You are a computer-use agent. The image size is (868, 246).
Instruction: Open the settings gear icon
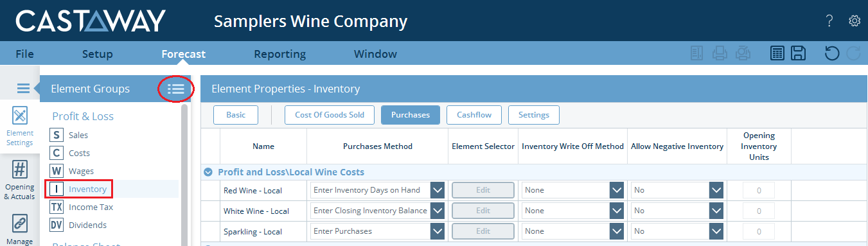coord(855,21)
